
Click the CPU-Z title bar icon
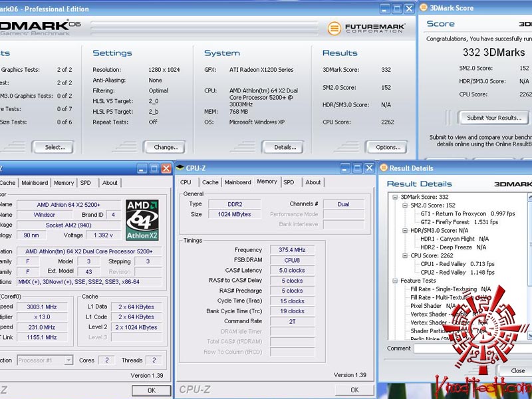(180, 168)
